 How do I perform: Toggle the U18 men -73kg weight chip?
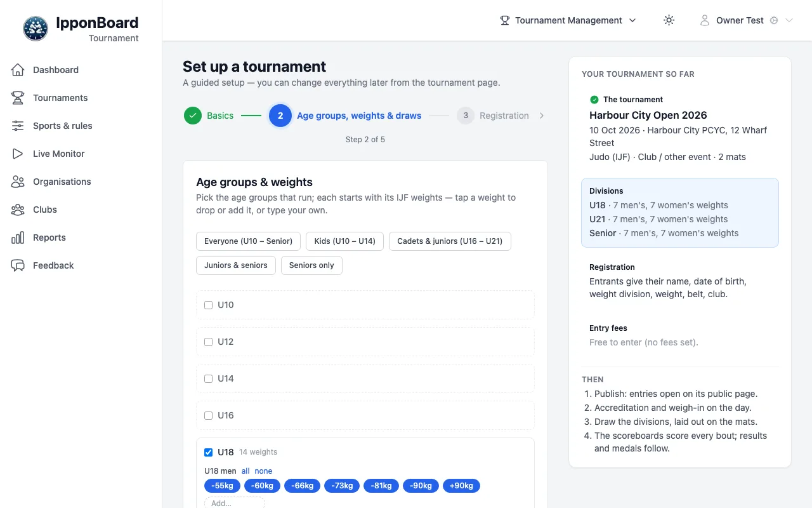click(342, 486)
